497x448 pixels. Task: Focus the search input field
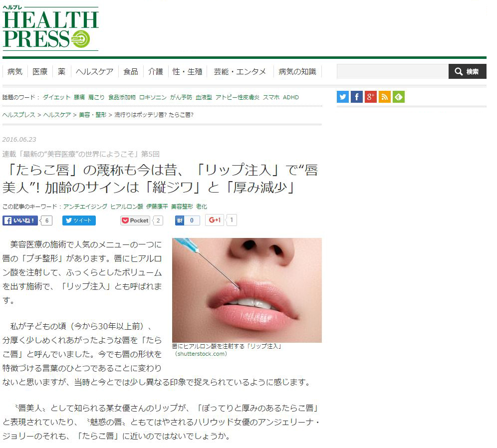click(393, 72)
